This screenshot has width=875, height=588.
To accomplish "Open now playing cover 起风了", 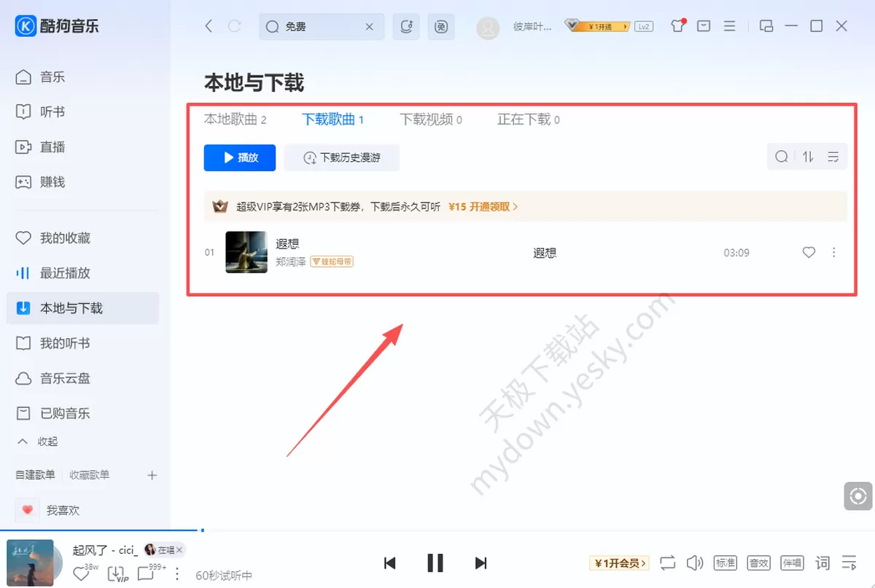I will [30, 562].
